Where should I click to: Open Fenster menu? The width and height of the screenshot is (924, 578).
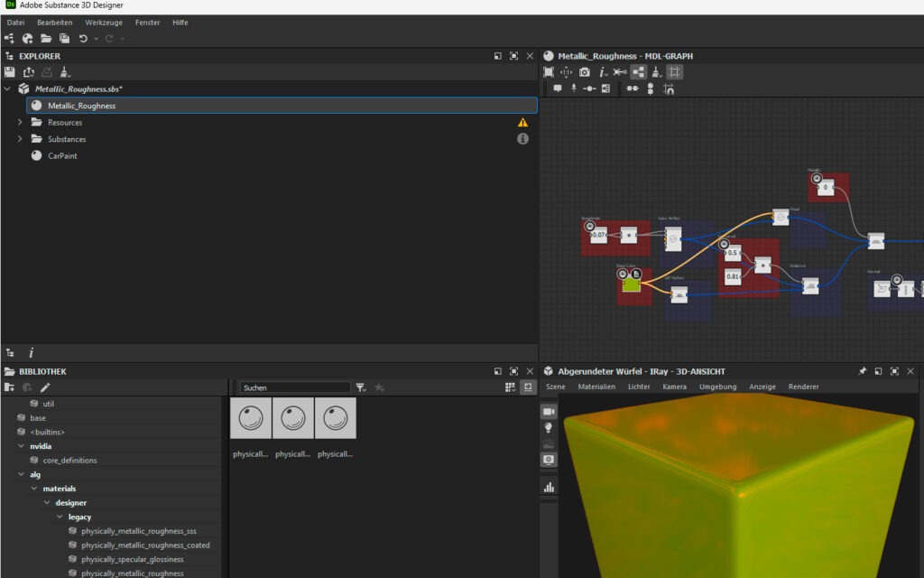[x=147, y=23]
